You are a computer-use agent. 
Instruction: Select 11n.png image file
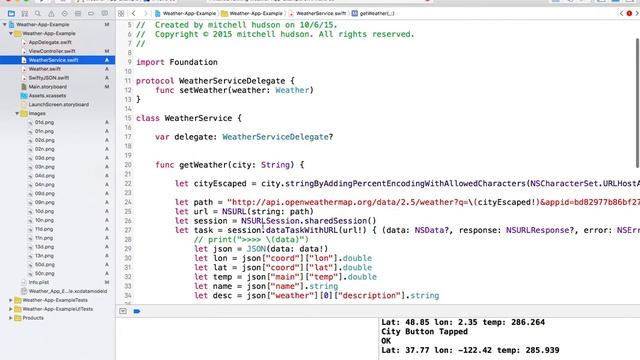click(x=44, y=238)
